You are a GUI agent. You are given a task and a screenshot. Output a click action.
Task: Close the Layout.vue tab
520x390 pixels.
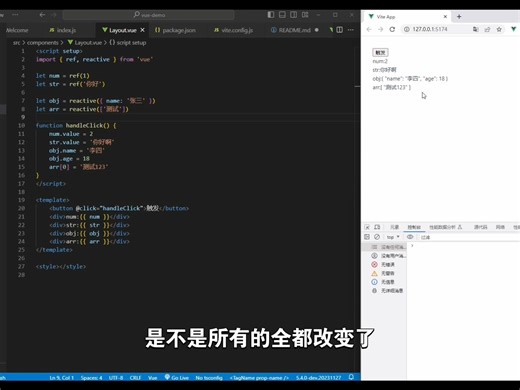click(142, 30)
